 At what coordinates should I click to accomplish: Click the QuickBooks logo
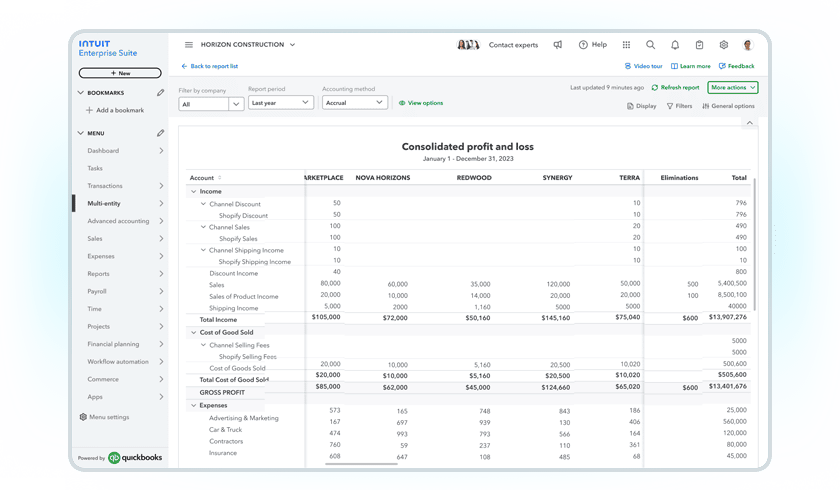coord(135,457)
